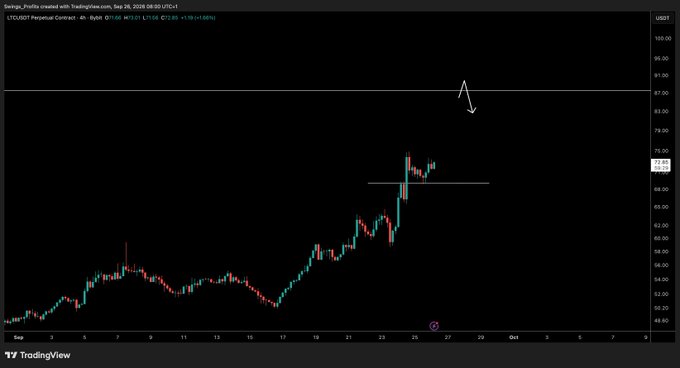
Task: Click the 60.00 price axis label
Action: (x=662, y=238)
